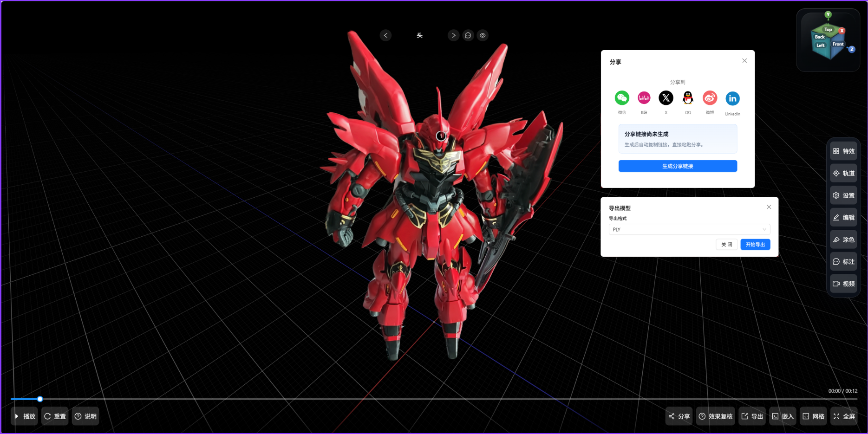Open the 导出格式 PLY dropdown
The width and height of the screenshot is (868, 434).
click(689, 229)
